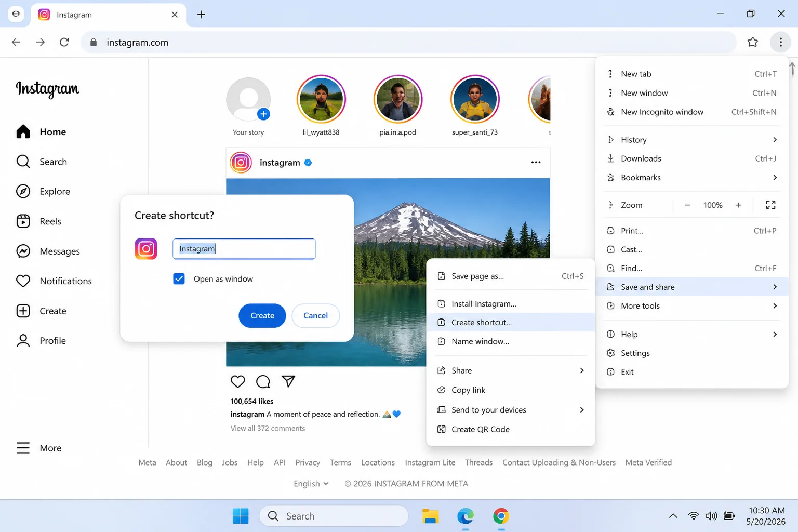Viewport: 798px width, 532px height.
Task: Expand the Help submenu
Action: 692,335
